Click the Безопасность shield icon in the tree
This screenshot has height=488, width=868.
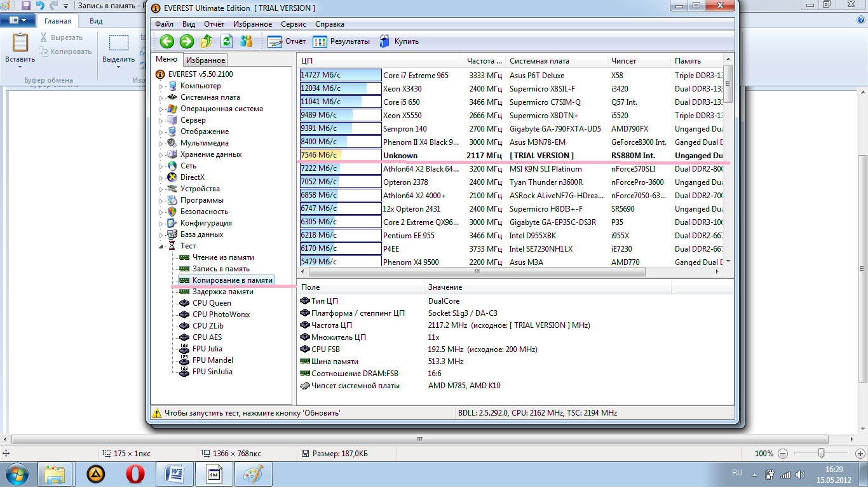(x=172, y=212)
